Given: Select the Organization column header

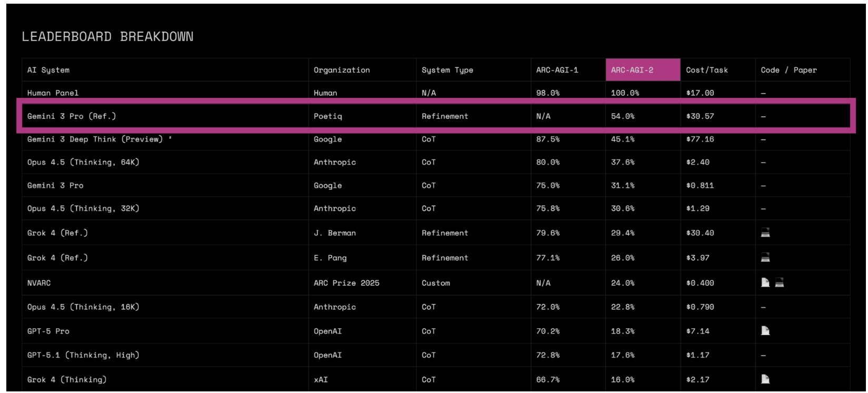Looking at the screenshot, I should click(342, 70).
